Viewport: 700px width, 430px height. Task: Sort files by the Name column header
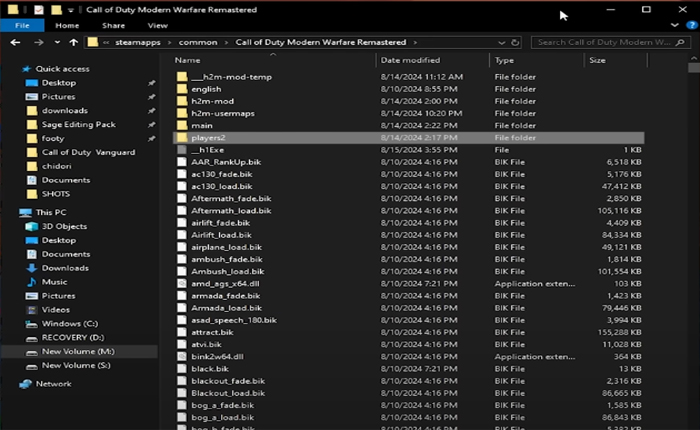(187, 60)
